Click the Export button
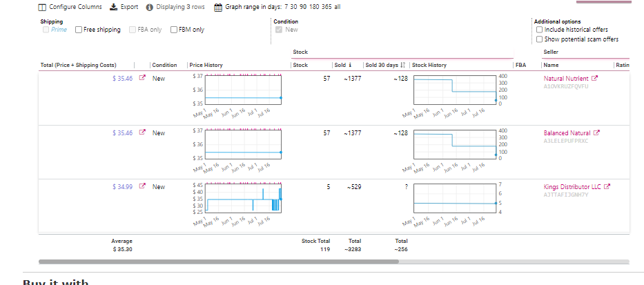Image resolution: width=644 pixels, height=285 pixels. click(124, 7)
